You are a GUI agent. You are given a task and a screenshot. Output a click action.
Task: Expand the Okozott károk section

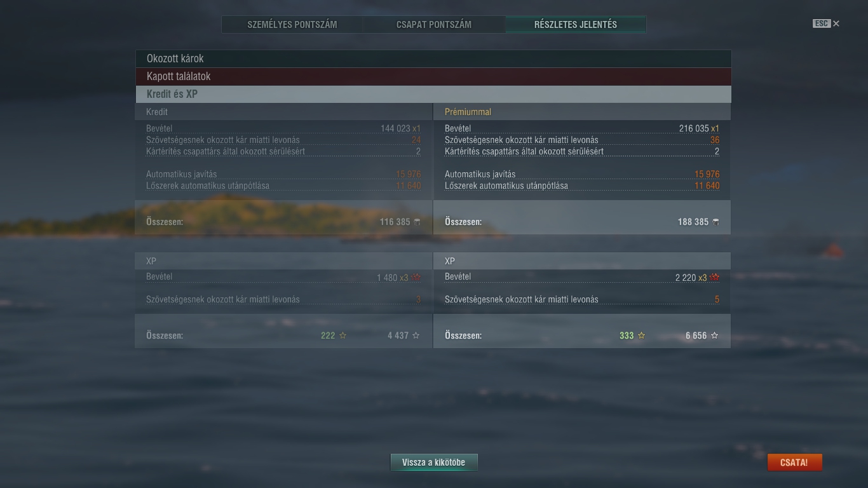(x=433, y=58)
